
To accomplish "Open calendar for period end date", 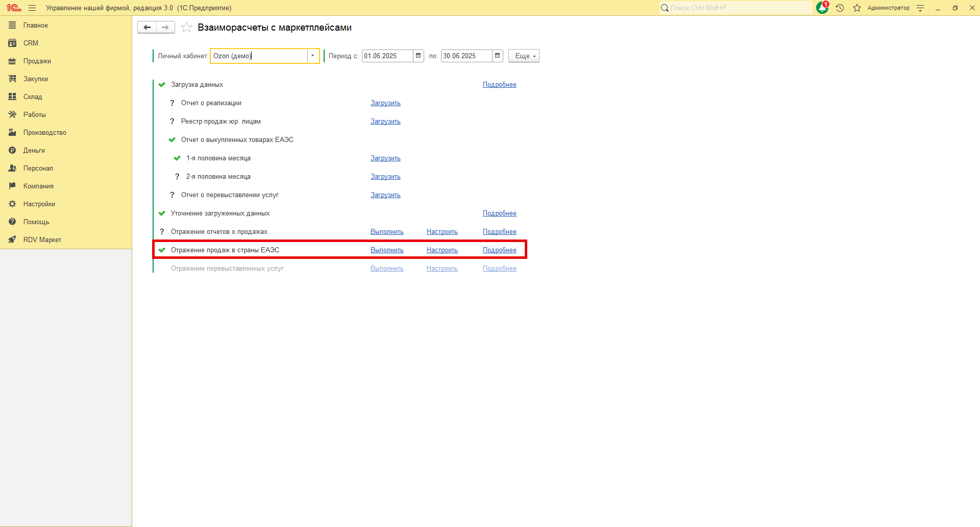I will click(x=498, y=56).
